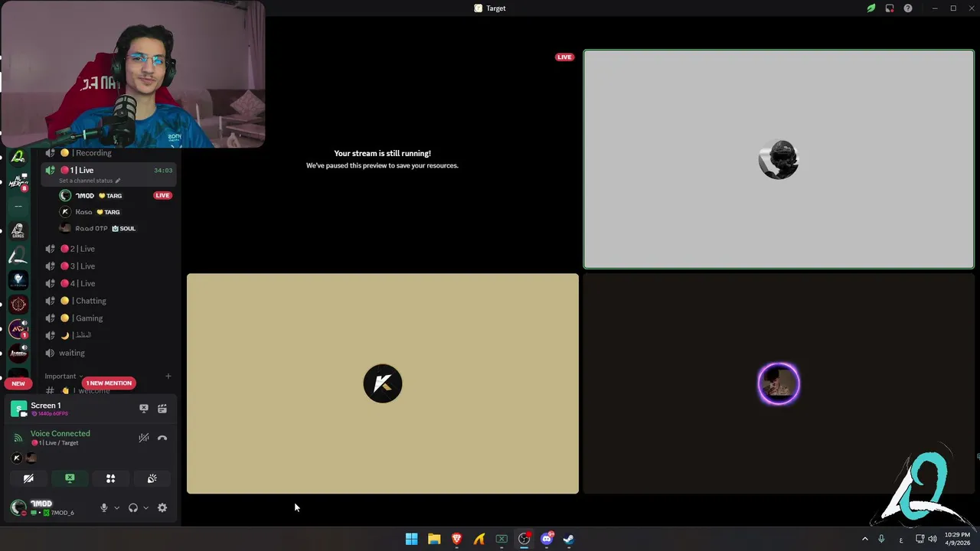Open the collapsed server folder icon
This screenshot has width=980, height=551.
pyautogui.click(x=18, y=206)
